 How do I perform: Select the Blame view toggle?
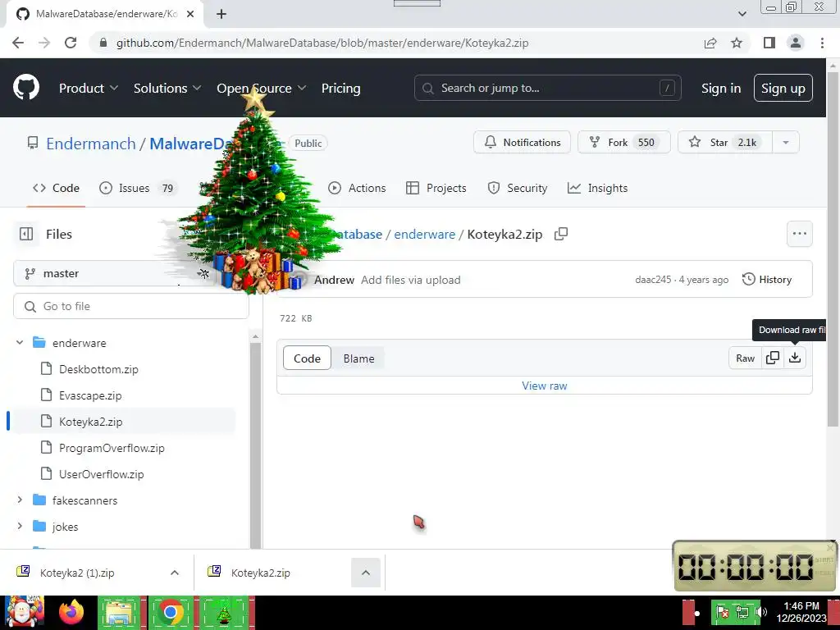359,358
